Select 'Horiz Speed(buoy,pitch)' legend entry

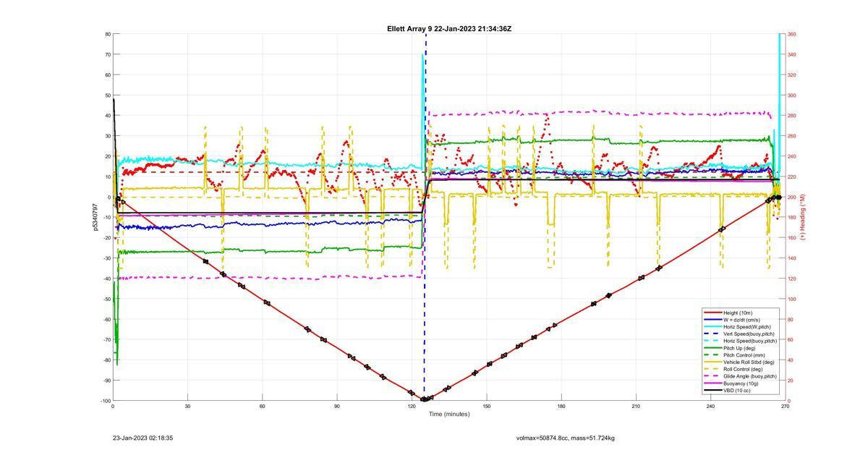(x=750, y=341)
